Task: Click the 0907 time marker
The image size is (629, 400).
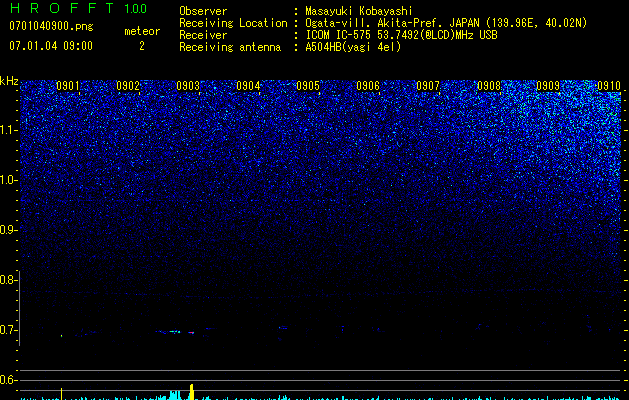Action: click(x=428, y=86)
